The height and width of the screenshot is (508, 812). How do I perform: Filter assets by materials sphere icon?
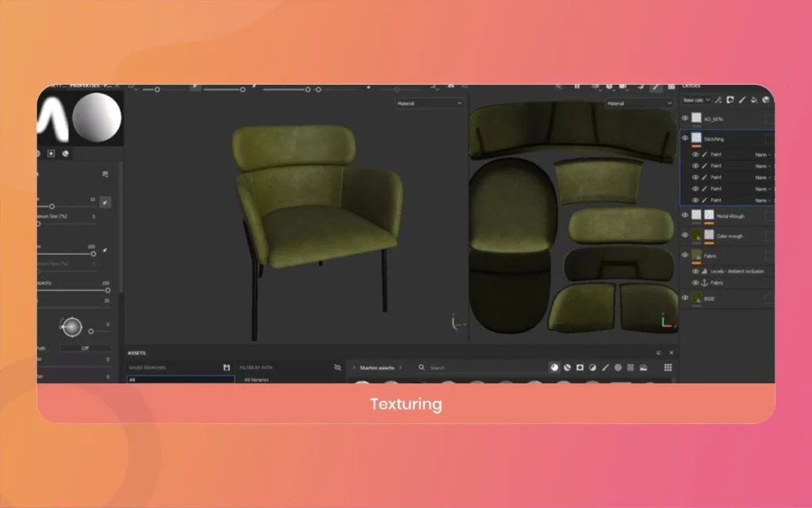pyautogui.click(x=554, y=368)
